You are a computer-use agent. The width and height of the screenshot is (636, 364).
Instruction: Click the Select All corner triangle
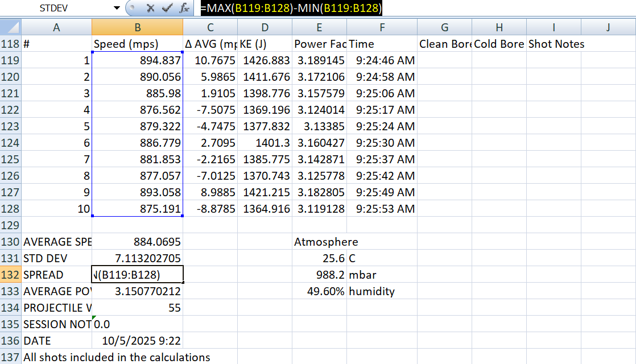pyautogui.click(x=11, y=27)
